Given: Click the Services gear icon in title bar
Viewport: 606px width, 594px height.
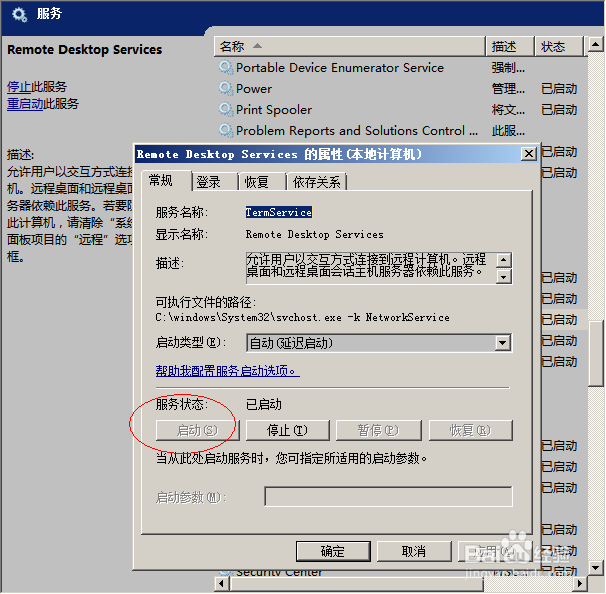Looking at the screenshot, I should click(x=19, y=15).
